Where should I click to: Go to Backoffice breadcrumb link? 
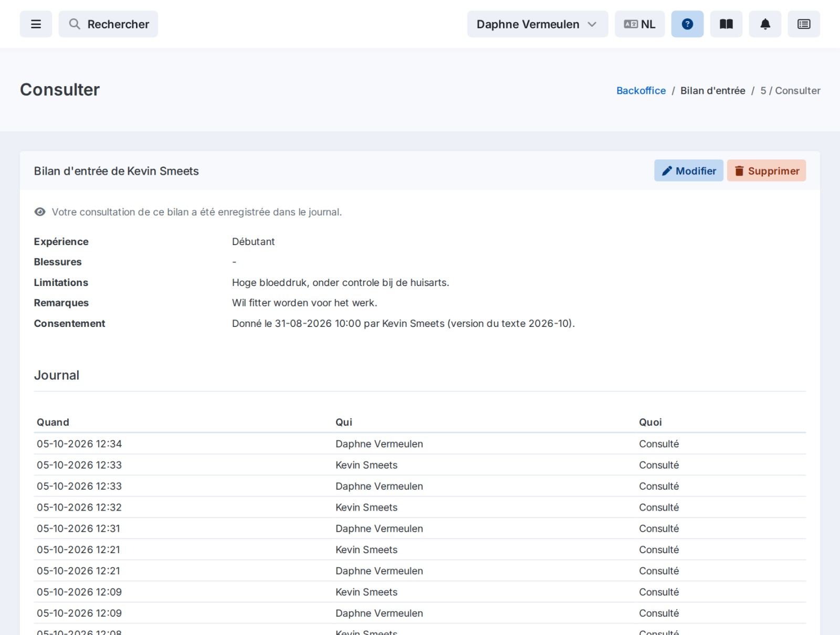(x=641, y=91)
